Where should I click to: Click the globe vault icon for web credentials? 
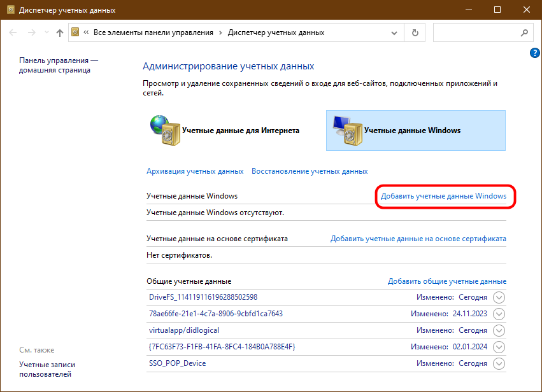(x=166, y=130)
